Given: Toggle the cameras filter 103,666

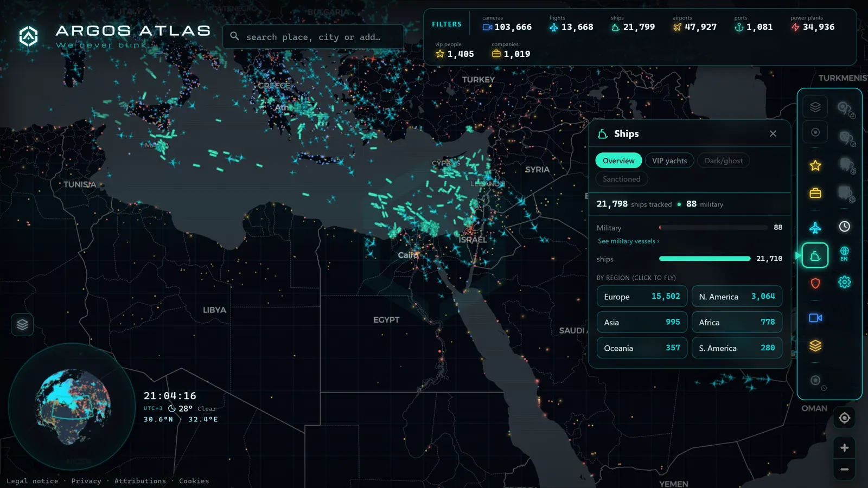Looking at the screenshot, I should tap(507, 23).
